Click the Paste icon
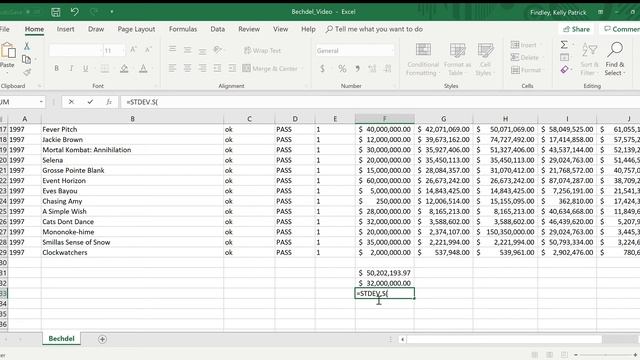Image resolution: width=640 pixels, height=360 pixels. point(8,51)
